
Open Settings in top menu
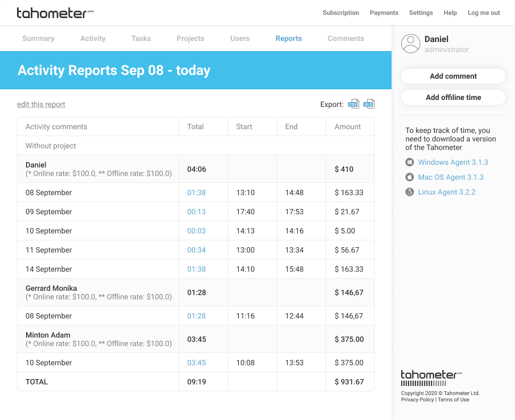coord(421,13)
